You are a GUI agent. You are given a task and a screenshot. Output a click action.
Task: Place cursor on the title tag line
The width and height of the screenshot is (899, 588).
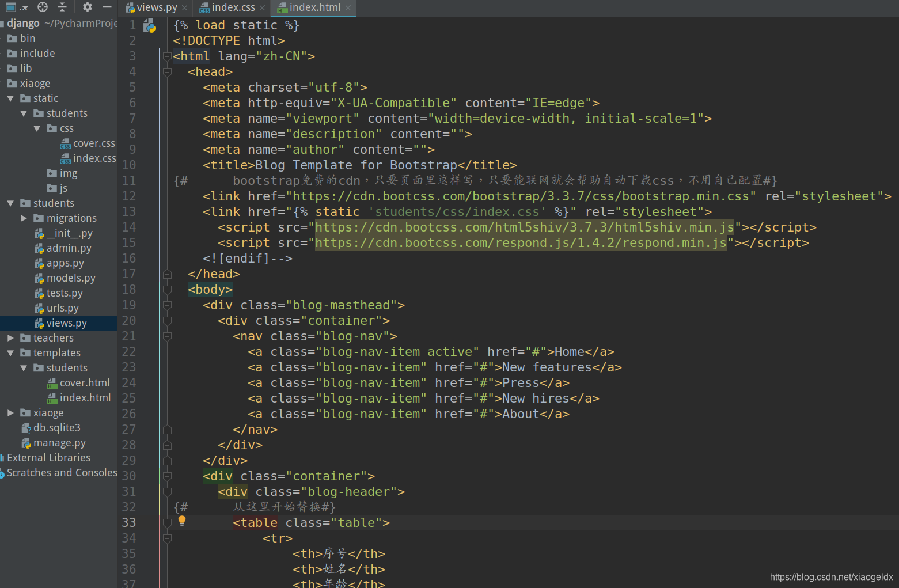click(x=360, y=165)
